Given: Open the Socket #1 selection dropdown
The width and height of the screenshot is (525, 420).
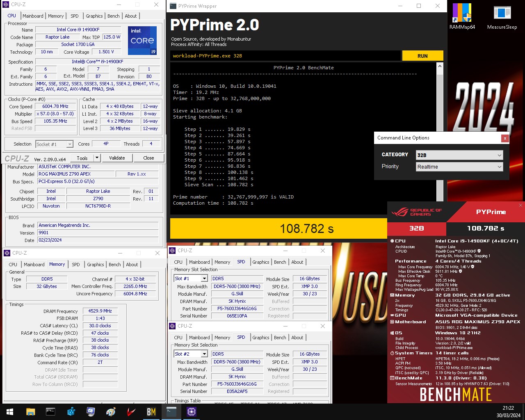Looking at the screenshot, I should pos(54,144).
